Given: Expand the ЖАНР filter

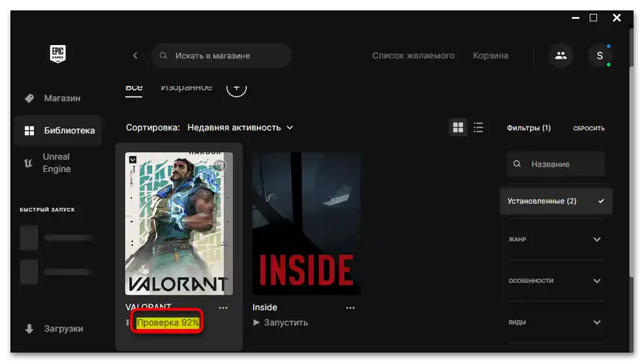Looking at the screenshot, I should click(555, 239).
